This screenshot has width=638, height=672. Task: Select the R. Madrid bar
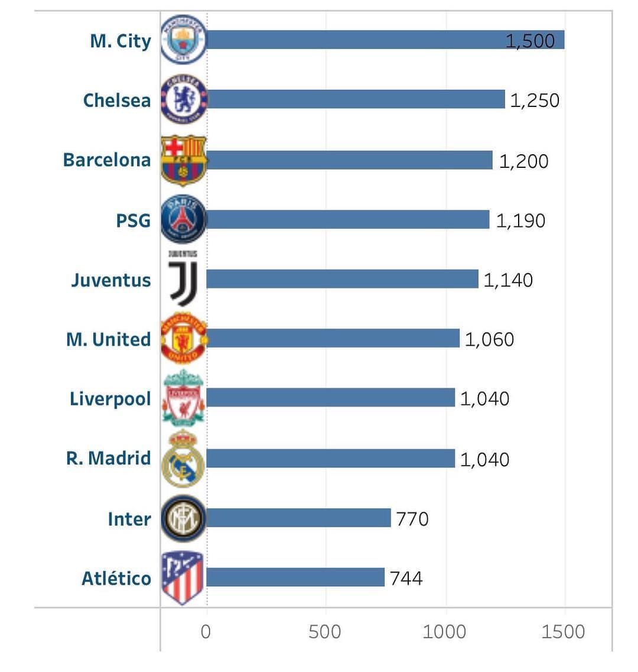click(330, 459)
